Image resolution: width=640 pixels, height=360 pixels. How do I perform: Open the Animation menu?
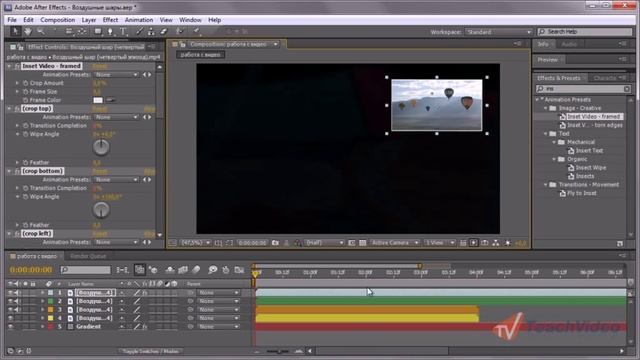[139, 20]
